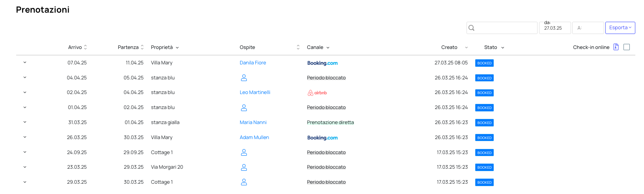Click guest icon in 24.09.25 Cottage 1 row
644x194 pixels.
(x=244, y=153)
